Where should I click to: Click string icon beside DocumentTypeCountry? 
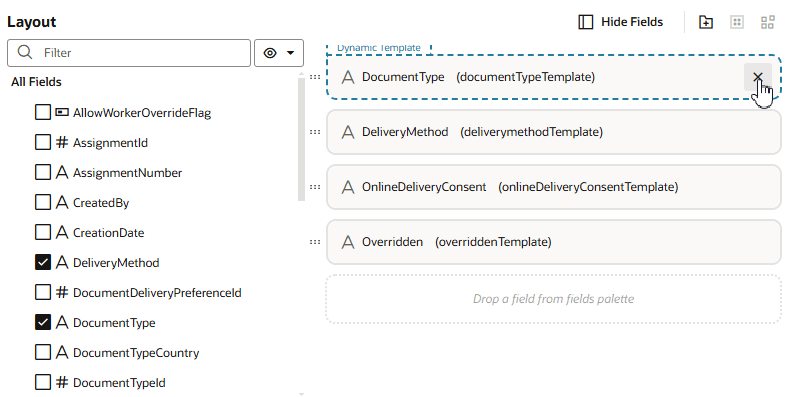point(62,353)
